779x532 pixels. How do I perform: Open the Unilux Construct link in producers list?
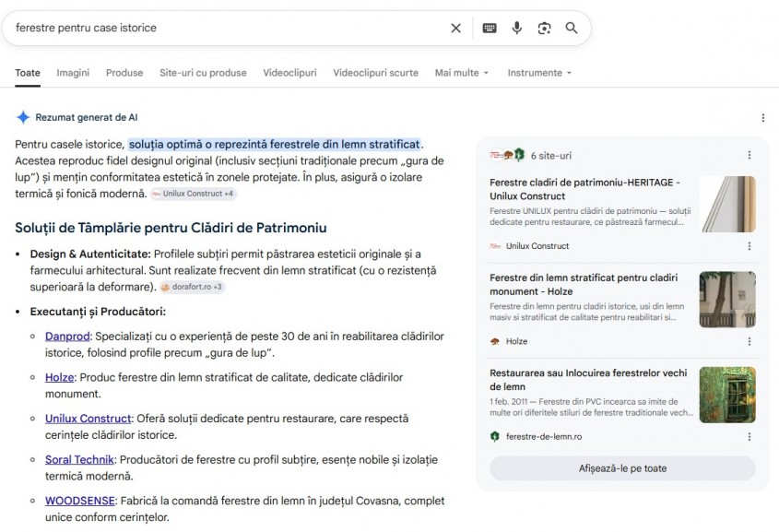click(x=88, y=419)
